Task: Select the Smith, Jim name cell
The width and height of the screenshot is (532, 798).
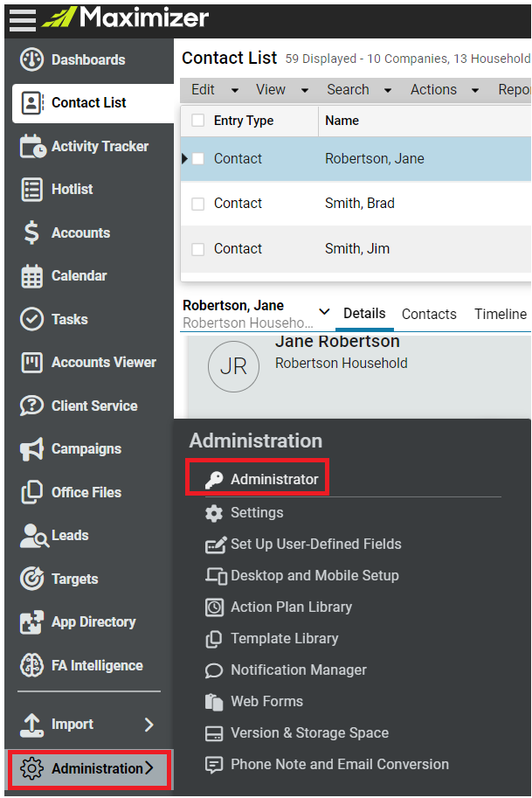Action: coord(357,249)
